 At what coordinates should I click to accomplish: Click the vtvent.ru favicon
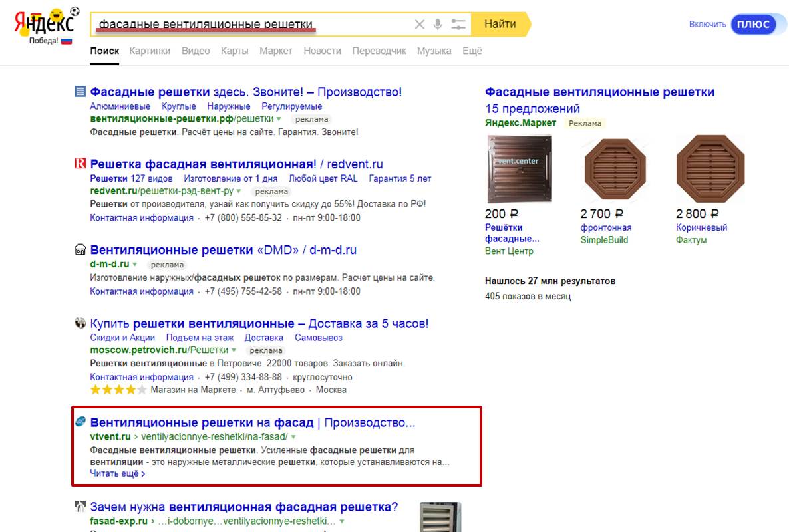[80, 422]
